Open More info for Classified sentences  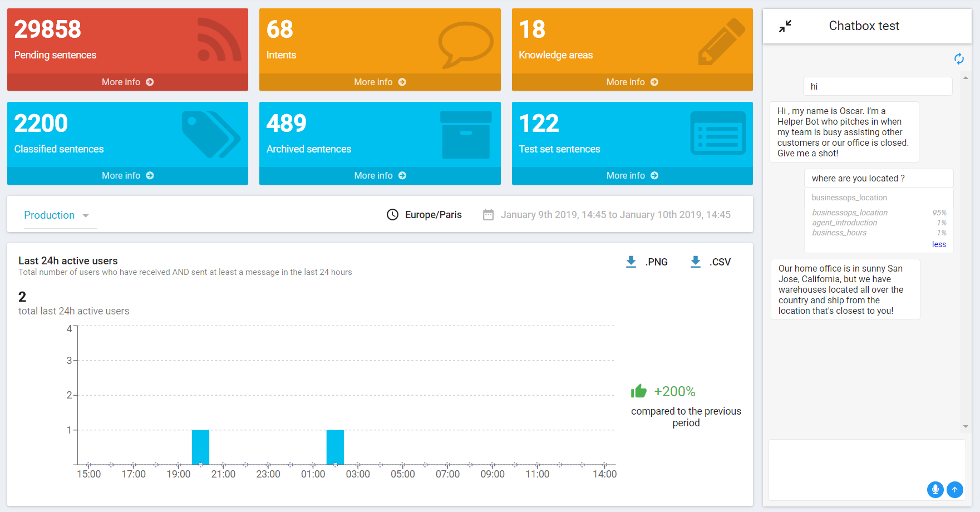tap(127, 175)
